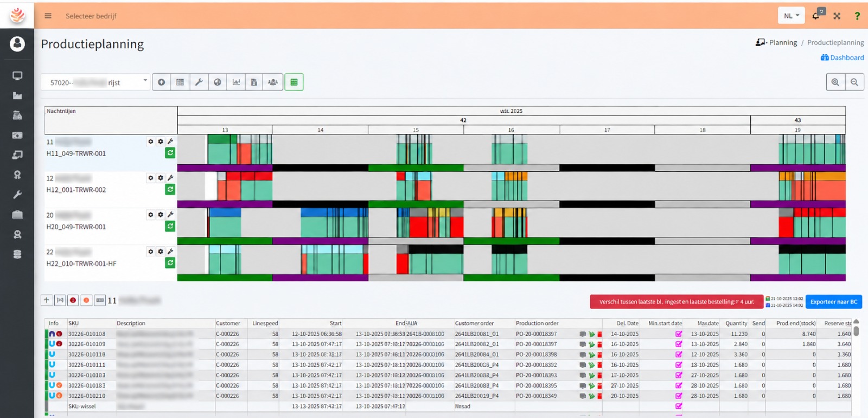Sort by the Quantity column header

(x=736, y=323)
